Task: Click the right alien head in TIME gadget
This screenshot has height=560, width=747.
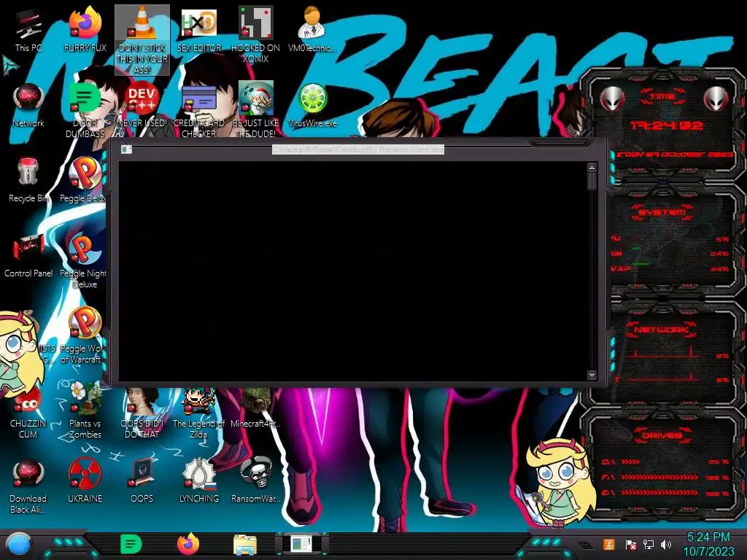Action: (716, 99)
